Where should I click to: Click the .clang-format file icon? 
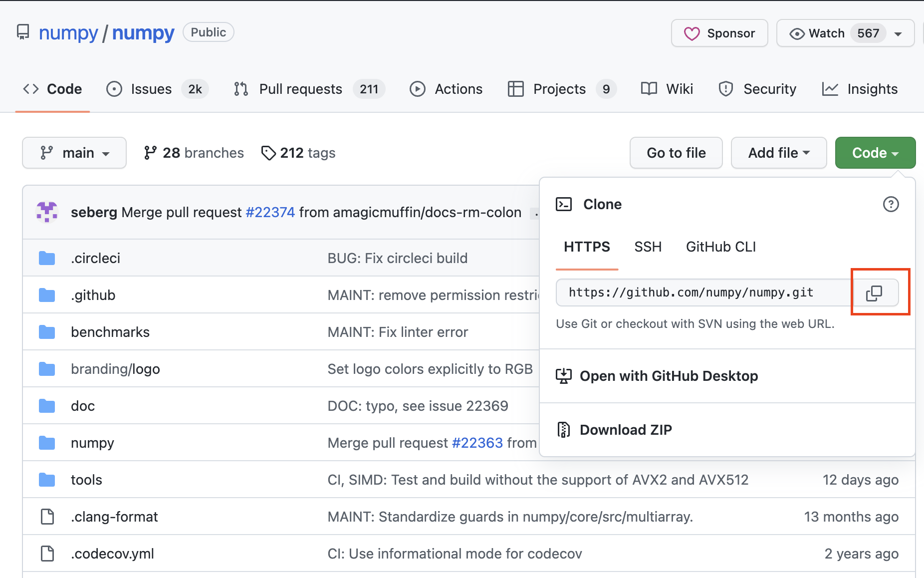[x=47, y=517]
